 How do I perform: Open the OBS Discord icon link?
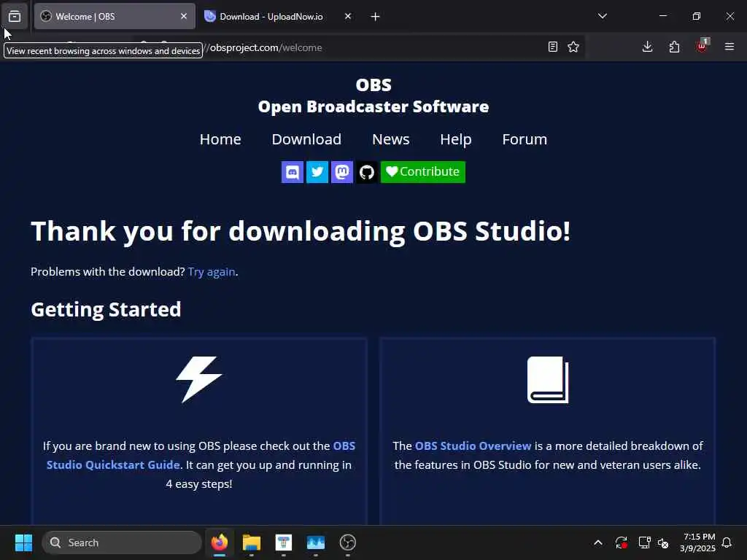coord(293,172)
